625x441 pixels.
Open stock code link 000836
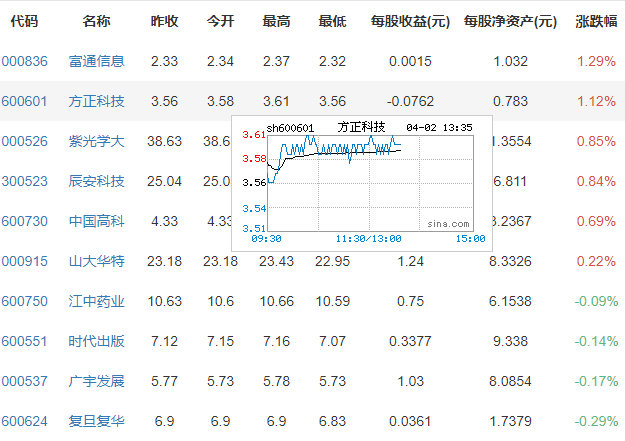click(x=24, y=61)
